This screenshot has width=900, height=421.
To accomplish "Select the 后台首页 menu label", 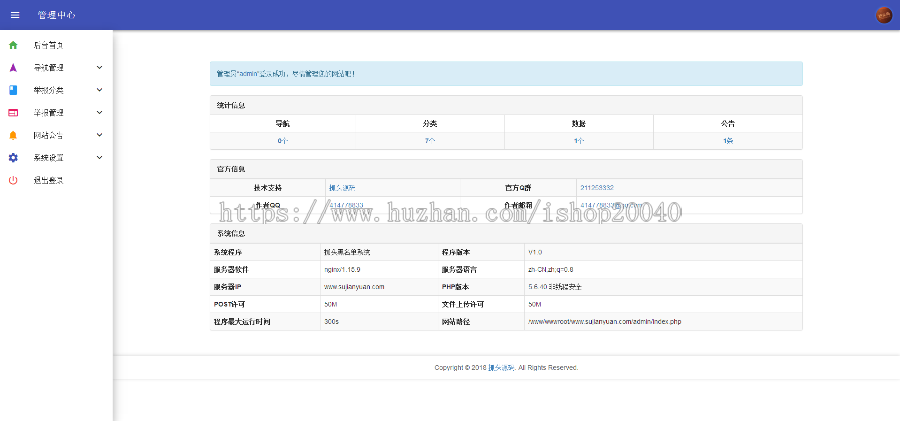I will click(48, 45).
